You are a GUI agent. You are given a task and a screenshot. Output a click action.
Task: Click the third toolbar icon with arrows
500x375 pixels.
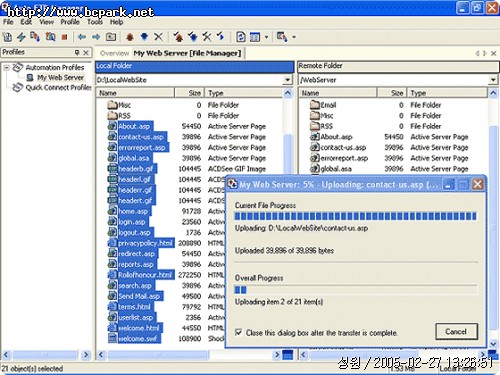[35, 37]
